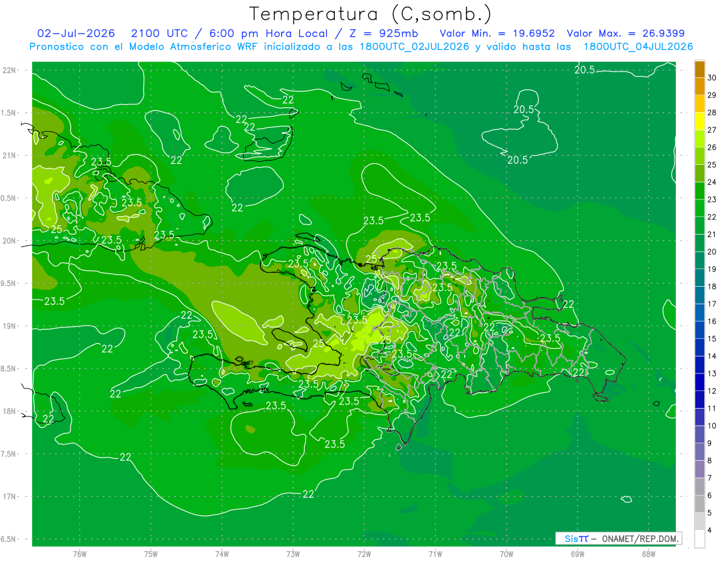Image resolution: width=728 pixels, height=562 pixels.
Task: Click the '22N' latitude axis label
Action: (x=10, y=70)
